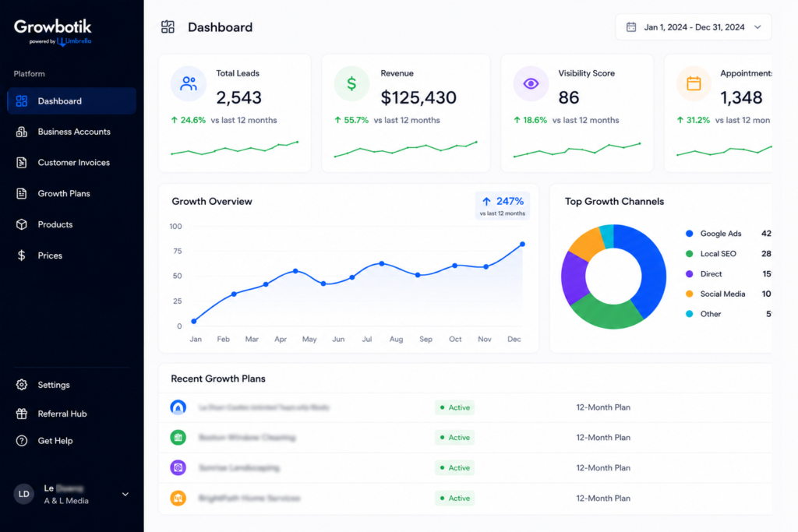Click the Visibility Score eye icon
Viewport: 798px width, 532px height.
(x=531, y=83)
